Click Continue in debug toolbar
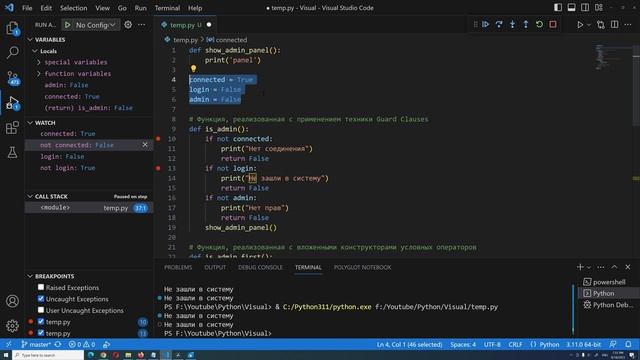The width and height of the screenshot is (640, 360). [x=485, y=24]
